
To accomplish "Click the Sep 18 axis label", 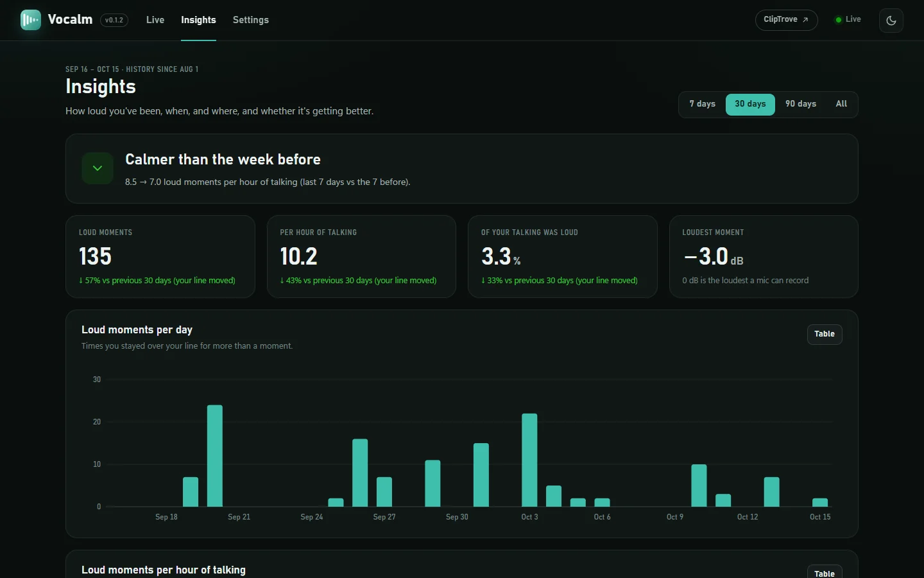I will click(x=166, y=517).
